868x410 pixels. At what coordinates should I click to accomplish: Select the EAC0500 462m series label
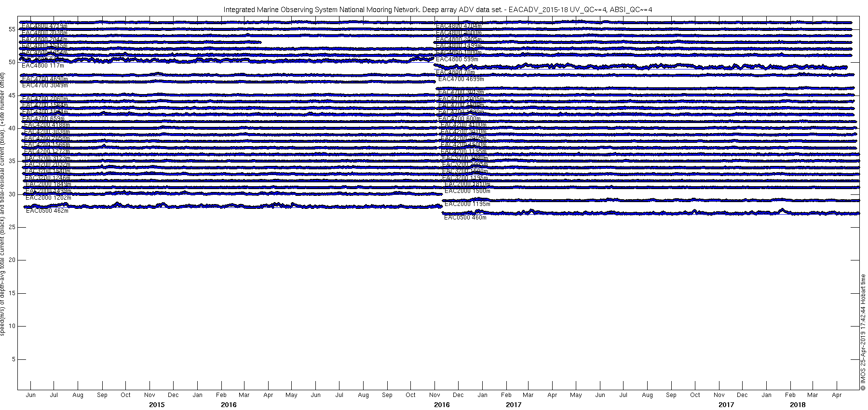[x=47, y=211]
